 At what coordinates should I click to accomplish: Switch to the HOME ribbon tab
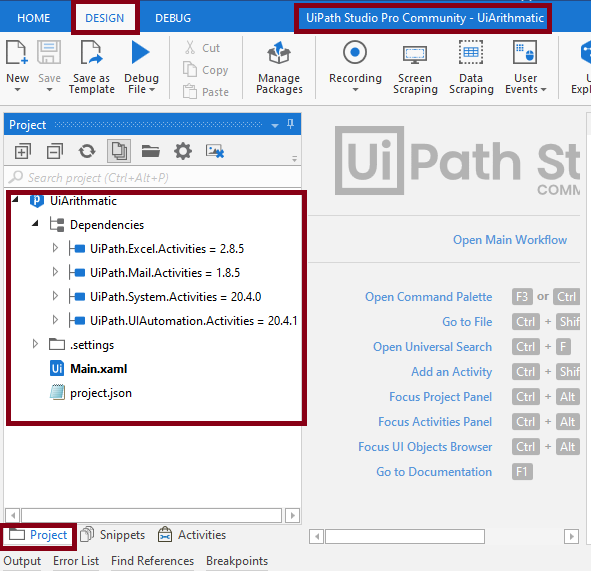pos(34,18)
